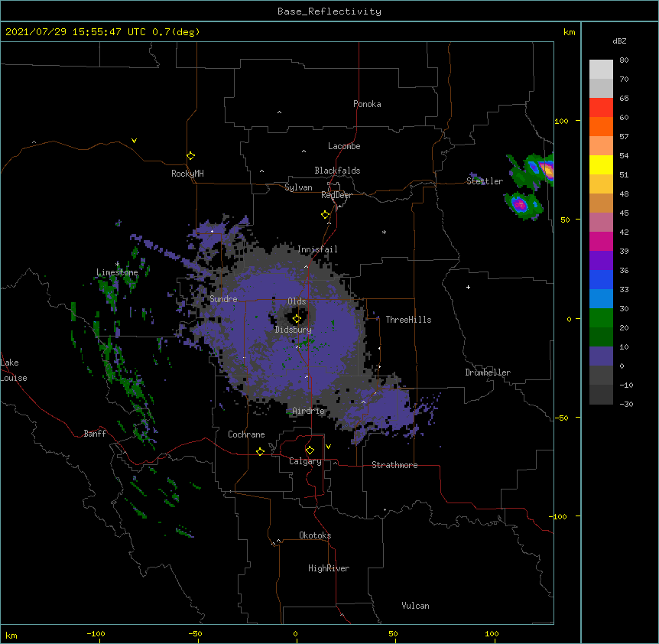The height and width of the screenshot is (644, 659).
Task: Click the dBZ legend heading
Action: tap(619, 41)
